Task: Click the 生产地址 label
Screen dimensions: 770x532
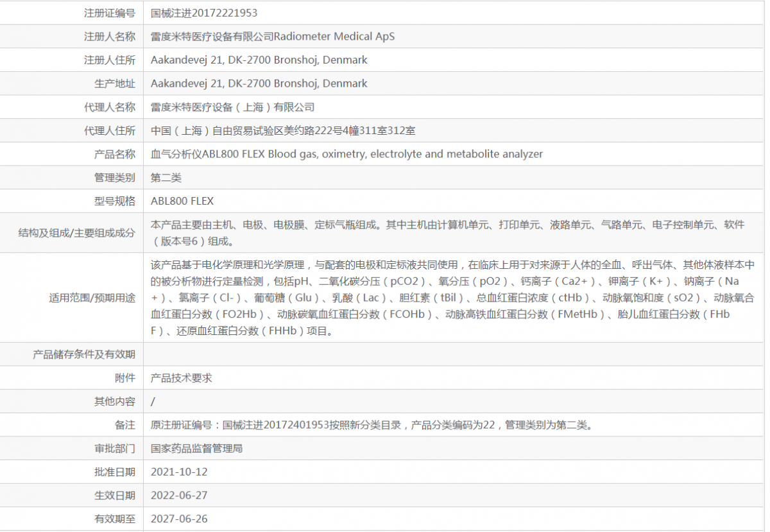Action: (x=115, y=83)
